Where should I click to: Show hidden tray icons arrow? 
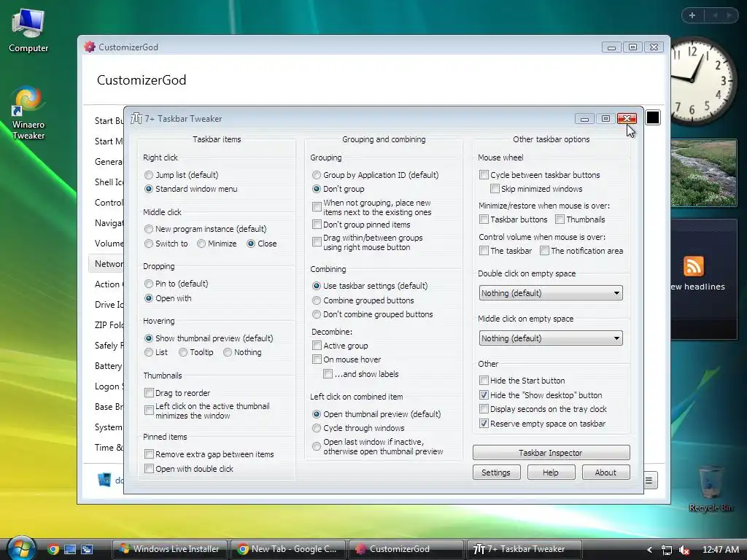(x=649, y=550)
